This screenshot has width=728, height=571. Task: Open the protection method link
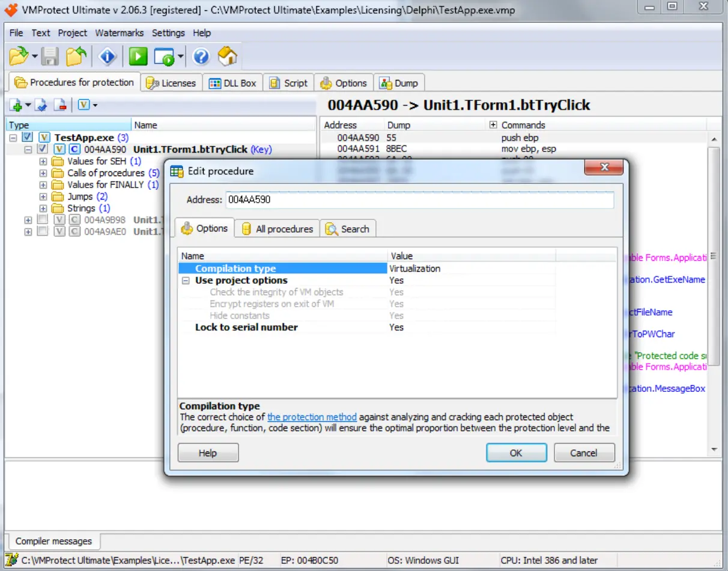312,417
